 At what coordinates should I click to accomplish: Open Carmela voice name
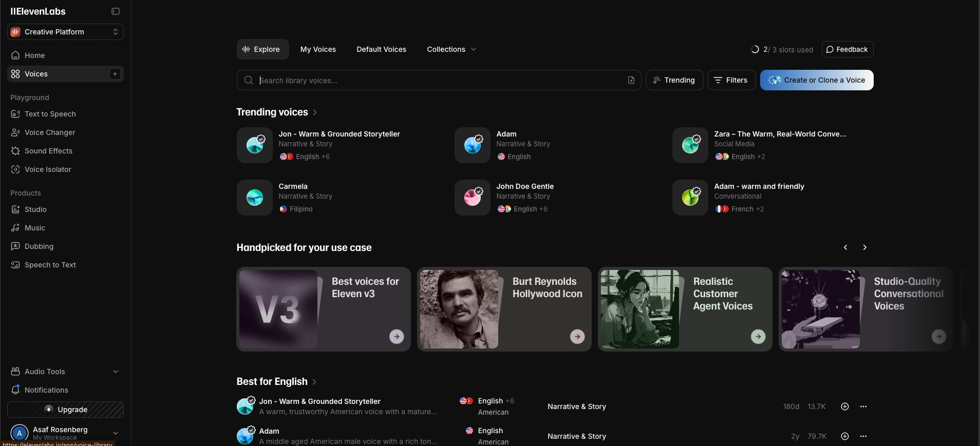[293, 186]
